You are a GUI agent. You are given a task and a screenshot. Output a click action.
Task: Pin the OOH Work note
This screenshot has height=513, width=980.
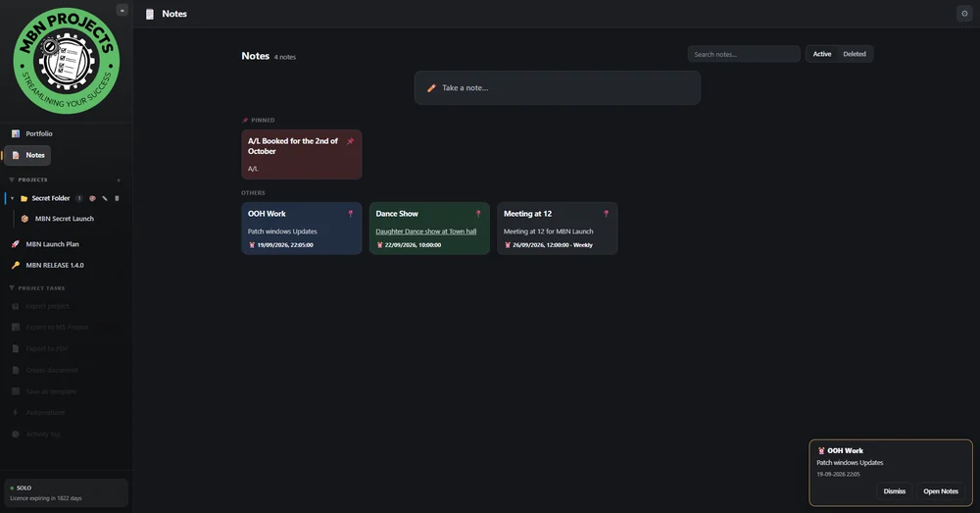coord(351,214)
